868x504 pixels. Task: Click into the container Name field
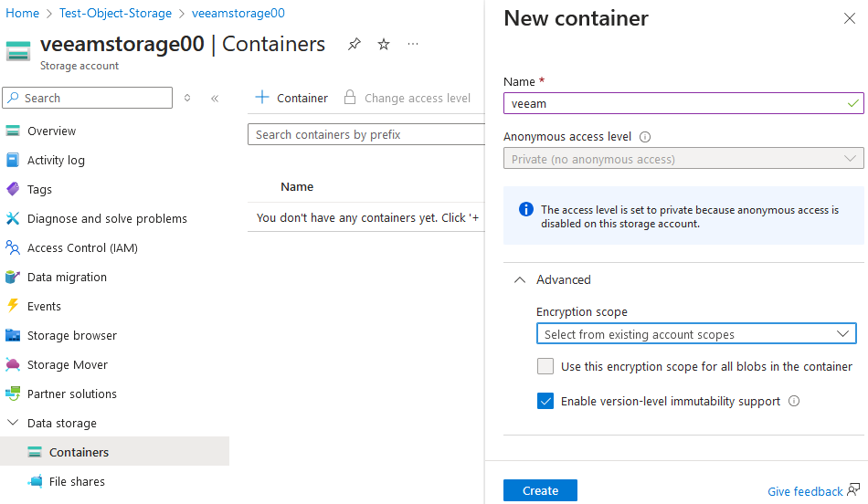[x=683, y=103]
